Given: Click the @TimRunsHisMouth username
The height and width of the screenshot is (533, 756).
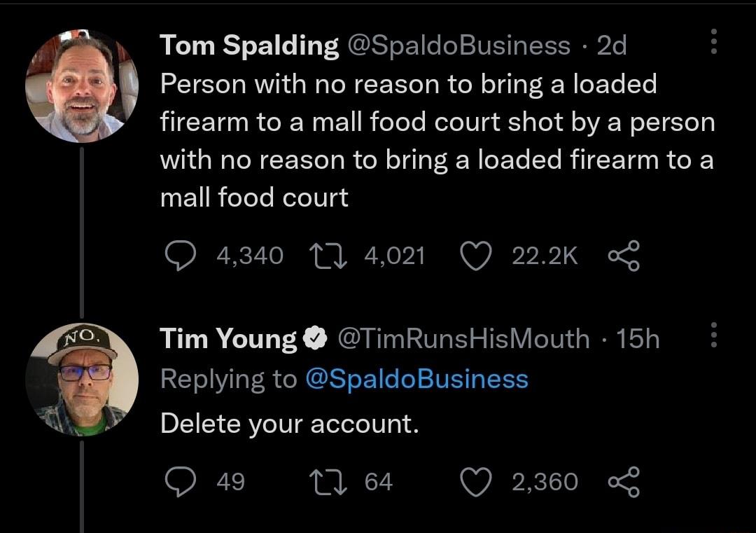Looking at the screenshot, I should [462, 338].
